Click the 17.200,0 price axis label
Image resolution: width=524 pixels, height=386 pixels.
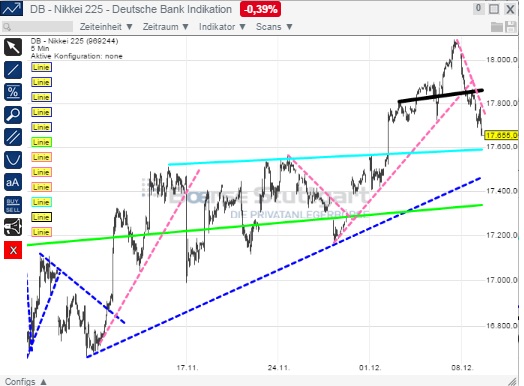[501, 235]
